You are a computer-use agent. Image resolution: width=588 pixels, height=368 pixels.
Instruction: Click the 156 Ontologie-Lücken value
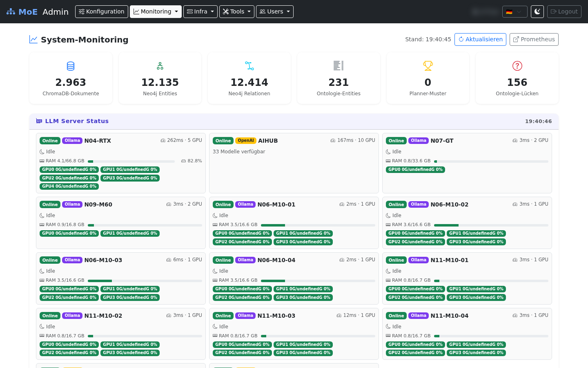click(517, 82)
